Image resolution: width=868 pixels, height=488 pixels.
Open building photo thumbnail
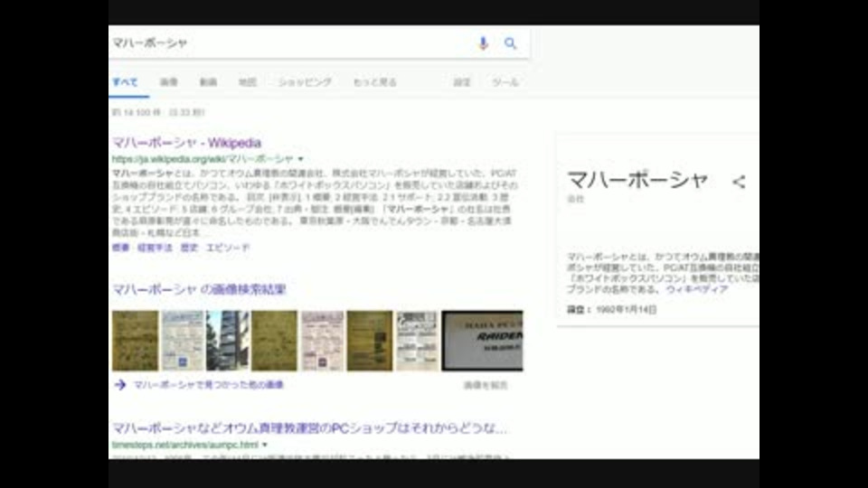(228, 341)
